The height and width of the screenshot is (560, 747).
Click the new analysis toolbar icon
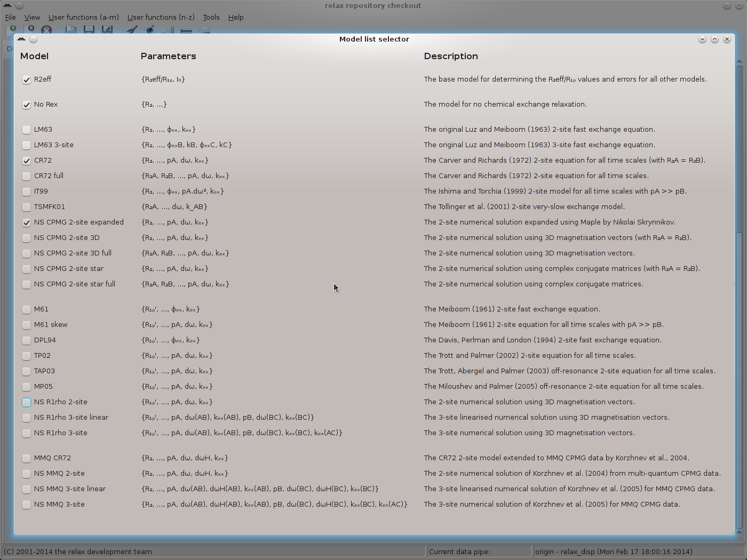[x=12, y=29]
